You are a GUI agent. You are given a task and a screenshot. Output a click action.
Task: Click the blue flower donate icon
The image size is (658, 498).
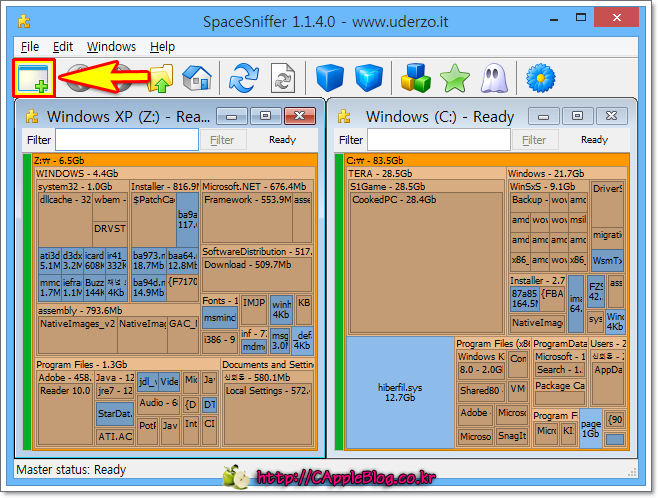pyautogui.click(x=540, y=78)
